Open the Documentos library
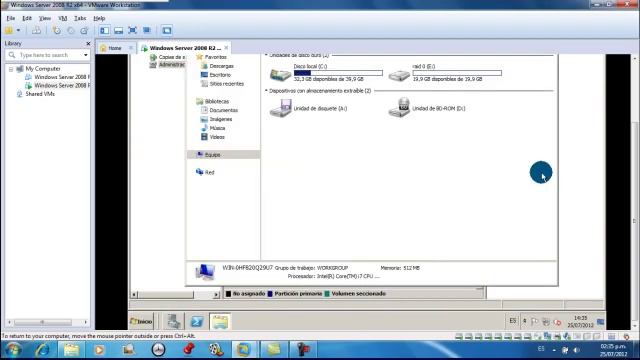Screen dimensions: 640x360 (223, 111)
